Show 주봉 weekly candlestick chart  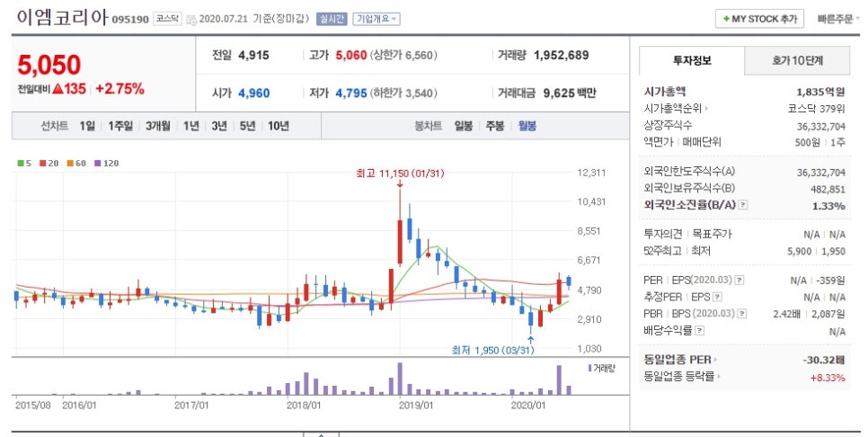pos(495,126)
